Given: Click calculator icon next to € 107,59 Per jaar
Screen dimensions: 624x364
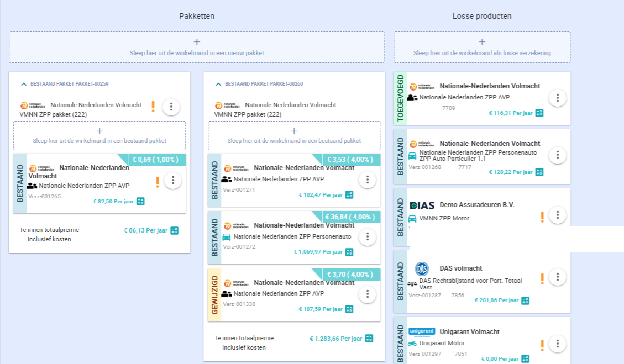Looking at the screenshot, I should click(349, 309).
